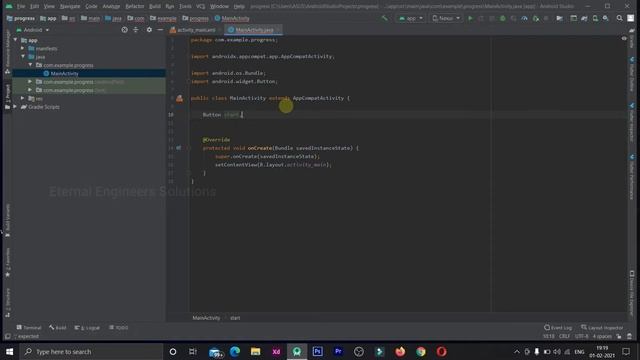This screenshot has width=640, height=360.
Task: Open project panel settings gear
Action: 149,30
